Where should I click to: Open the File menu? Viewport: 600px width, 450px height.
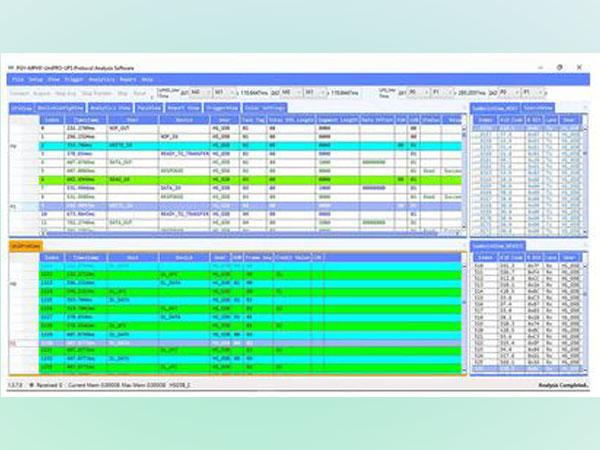[x=17, y=78]
